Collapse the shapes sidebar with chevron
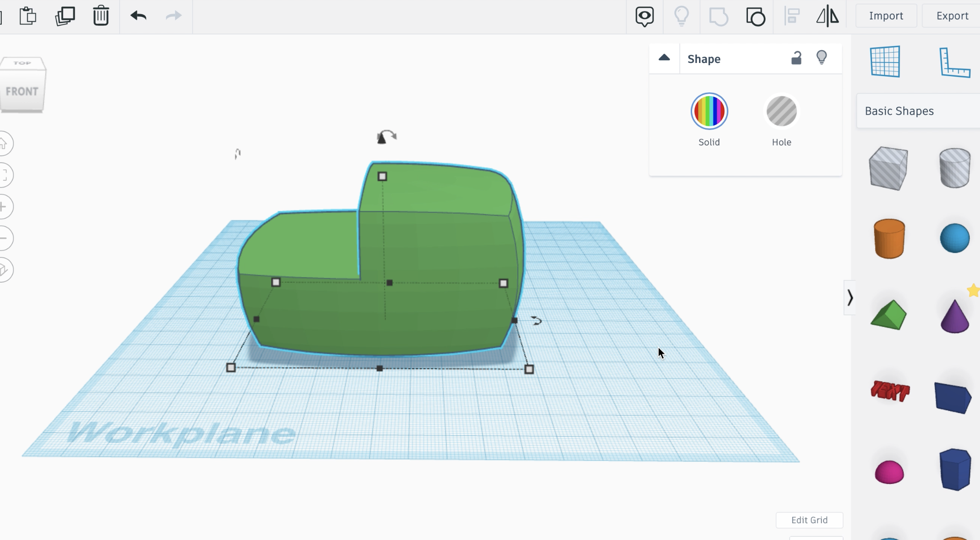The height and width of the screenshot is (540, 980). 850,298
